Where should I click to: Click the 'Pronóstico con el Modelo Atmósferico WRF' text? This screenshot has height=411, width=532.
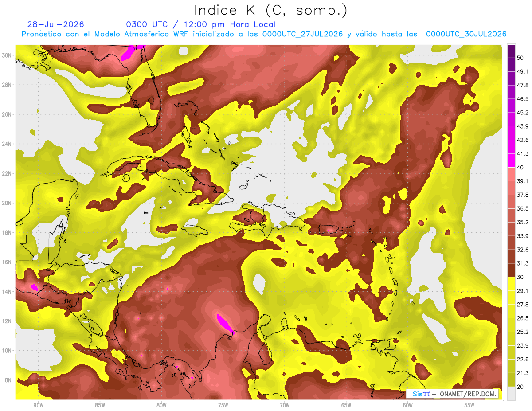(106, 34)
